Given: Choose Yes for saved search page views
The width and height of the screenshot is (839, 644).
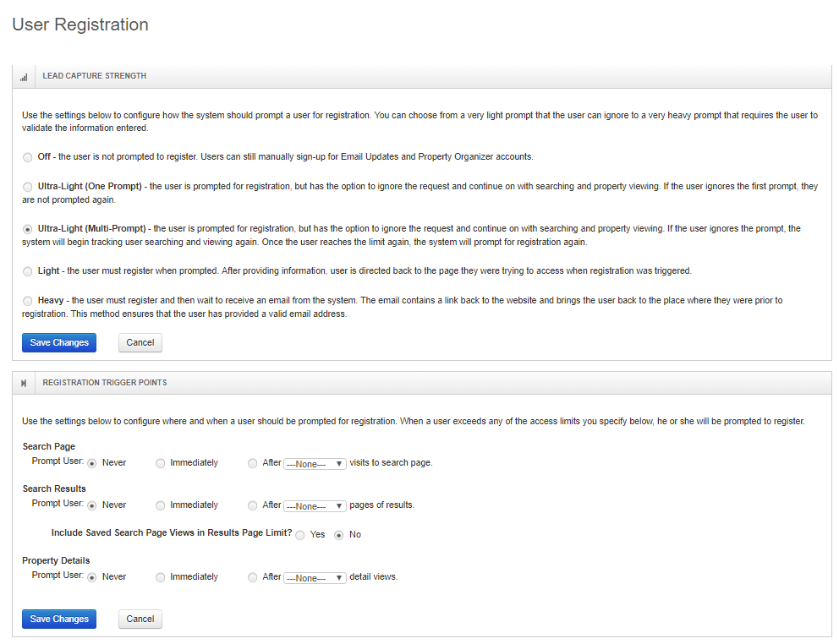Looking at the screenshot, I should [x=300, y=535].
